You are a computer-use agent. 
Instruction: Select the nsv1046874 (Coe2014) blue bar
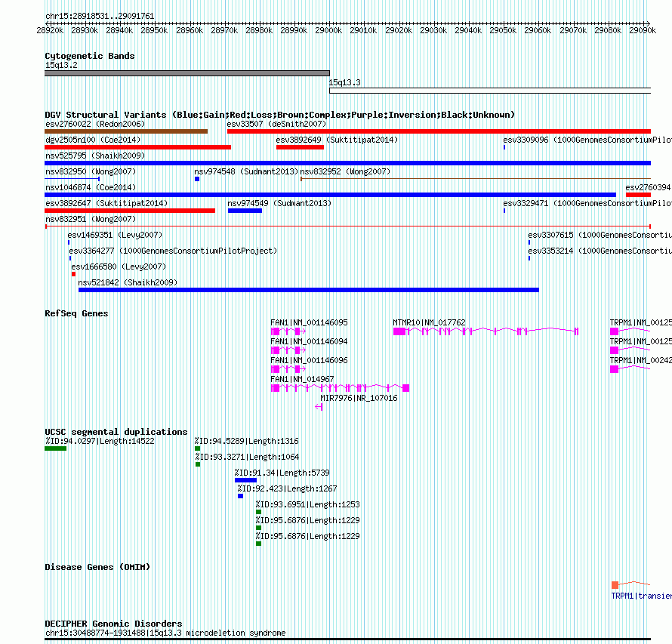tap(331, 195)
